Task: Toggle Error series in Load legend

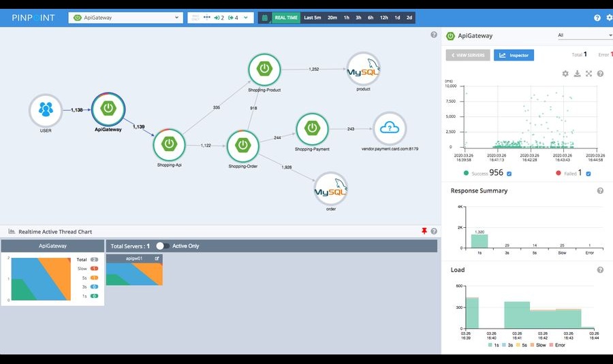Action: pyautogui.click(x=557, y=345)
